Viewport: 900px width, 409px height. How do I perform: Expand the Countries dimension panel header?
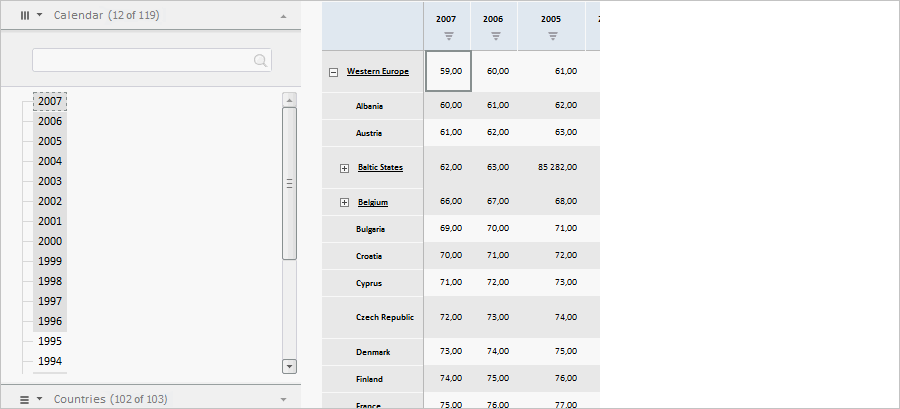(x=283, y=399)
